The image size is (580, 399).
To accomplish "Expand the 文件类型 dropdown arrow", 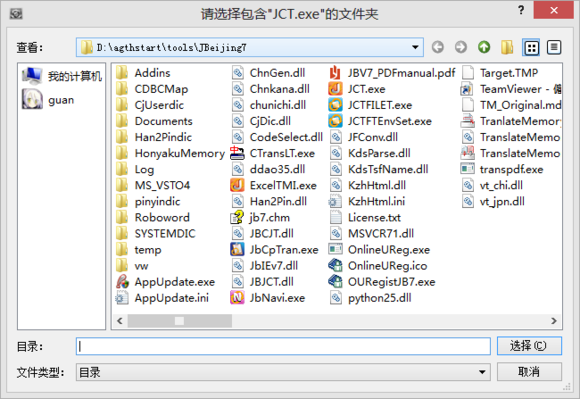I will 482,372.
